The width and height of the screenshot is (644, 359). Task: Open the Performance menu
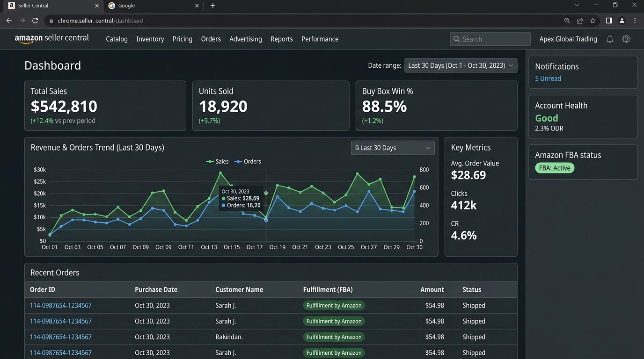pyautogui.click(x=320, y=39)
